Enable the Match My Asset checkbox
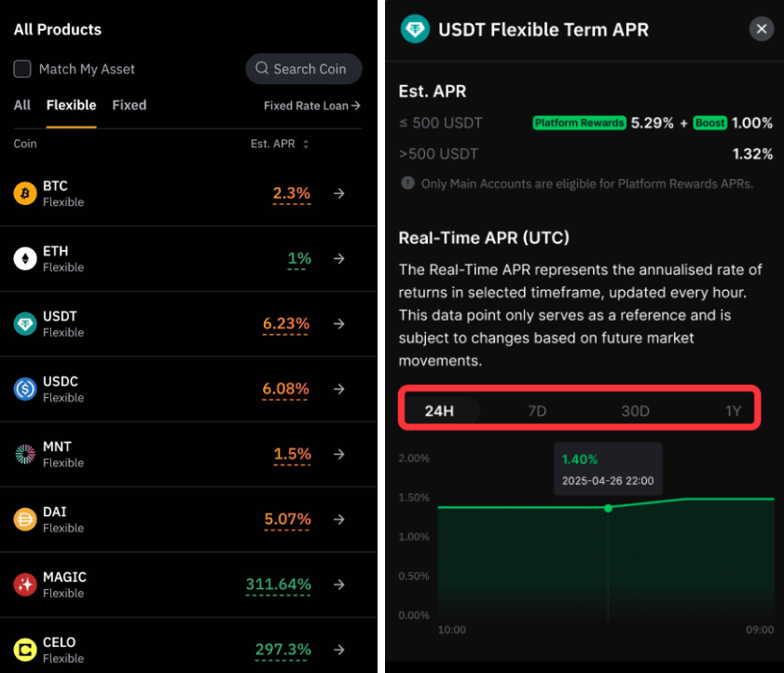 point(22,69)
